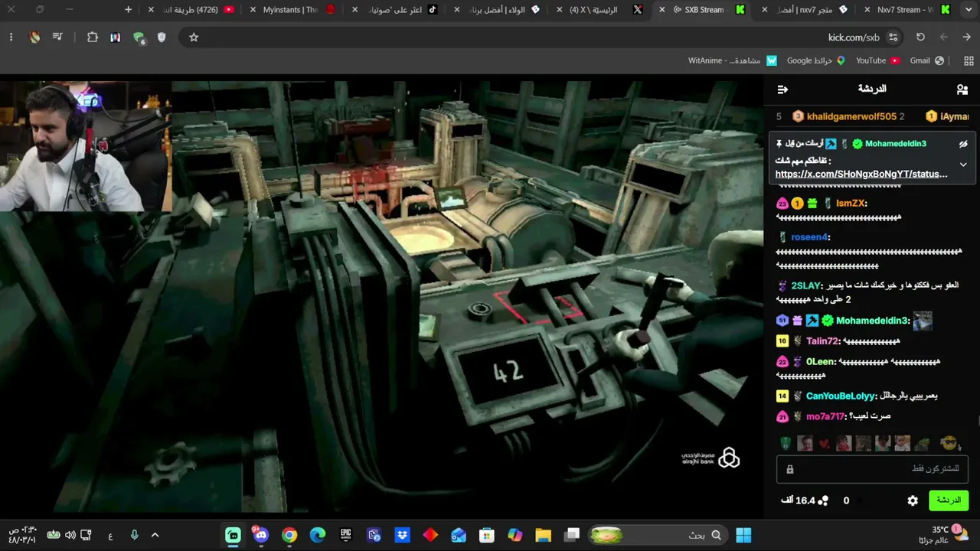Image resolution: width=980 pixels, height=551 pixels.
Task: Click username CanYouBeLolyy in chat
Action: [x=841, y=396]
